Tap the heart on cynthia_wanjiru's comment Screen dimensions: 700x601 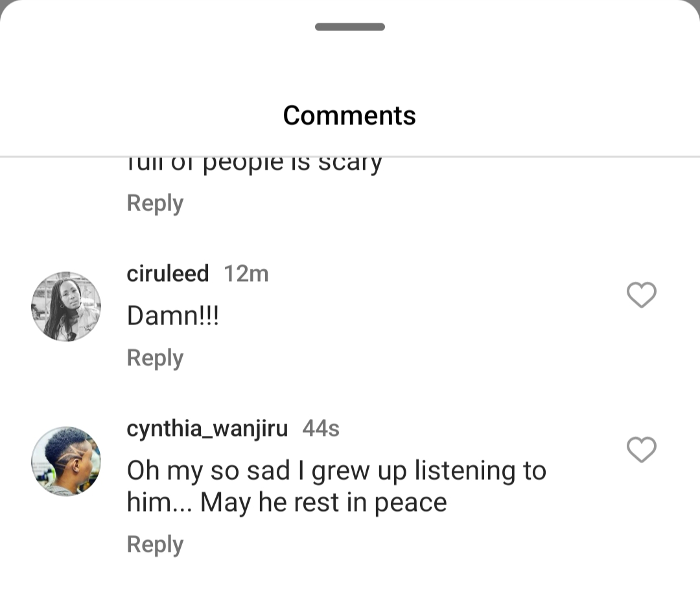(x=642, y=450)
